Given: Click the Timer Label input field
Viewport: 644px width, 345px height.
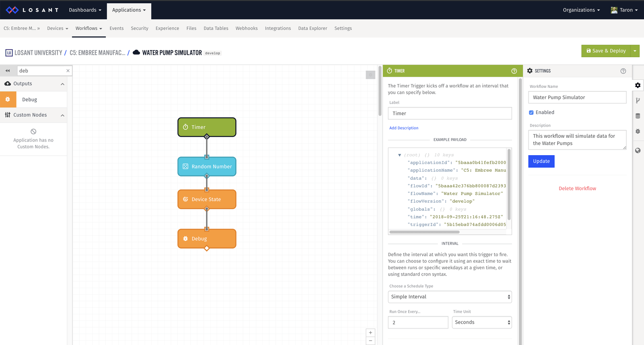Looking at the screenshot, I should tap(450, 113).
